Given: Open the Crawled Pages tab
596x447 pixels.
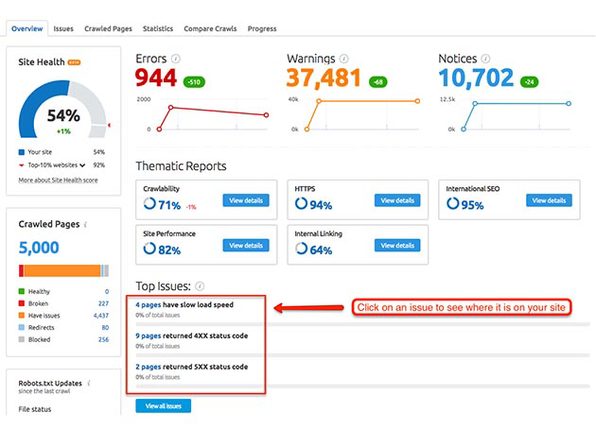Looking at the screenshot, I should [108, 29].
